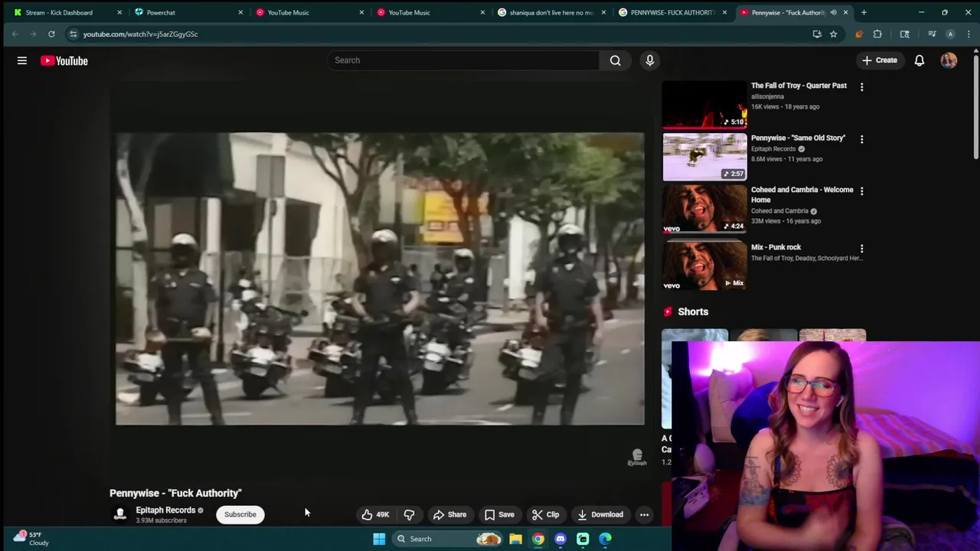Close the Powerchat tab
The height and width of the screenshot is (551, 980).
(240, 12)
